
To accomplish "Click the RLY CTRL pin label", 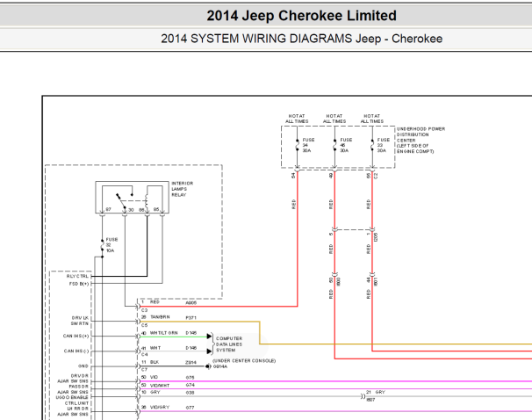I will click(77, 276).
